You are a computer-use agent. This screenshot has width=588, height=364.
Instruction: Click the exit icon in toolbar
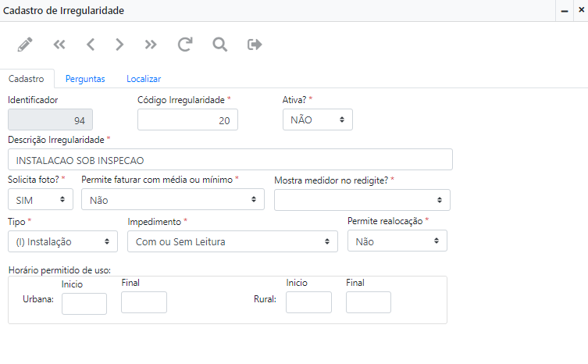255,45
